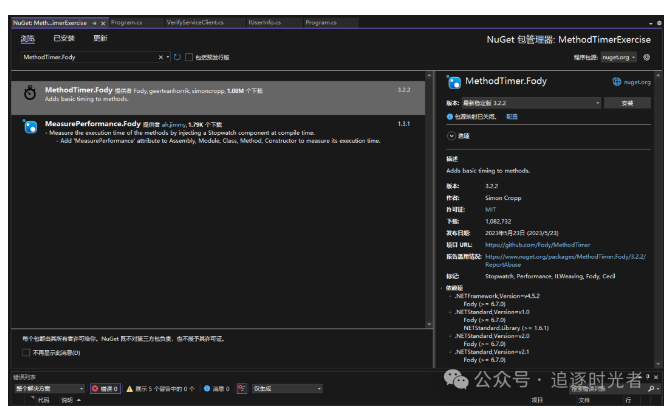This screenshot has width=670, height=416.
Task: Click the Install button for MethodTimer.Fody
Action: pos(627,103)
